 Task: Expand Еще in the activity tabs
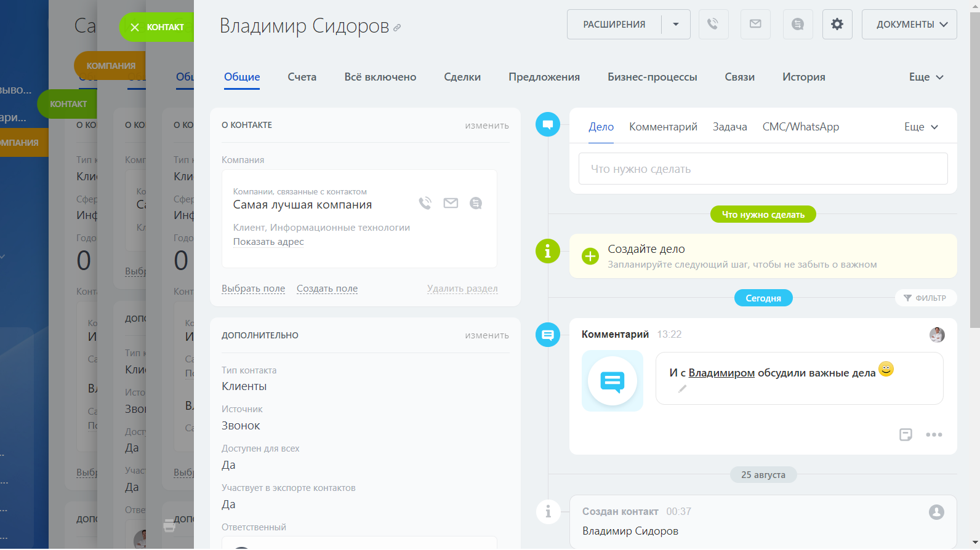[921, 127]
